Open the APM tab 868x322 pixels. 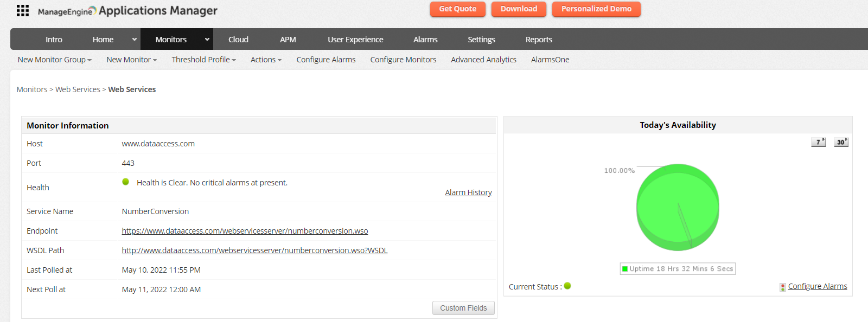[288, 40]
